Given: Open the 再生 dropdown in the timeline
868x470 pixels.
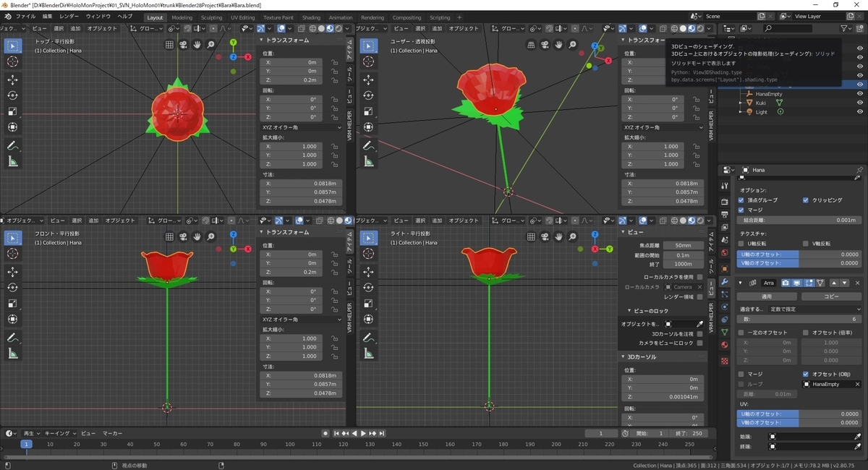Looking at the screenshot, I should 30,433.
